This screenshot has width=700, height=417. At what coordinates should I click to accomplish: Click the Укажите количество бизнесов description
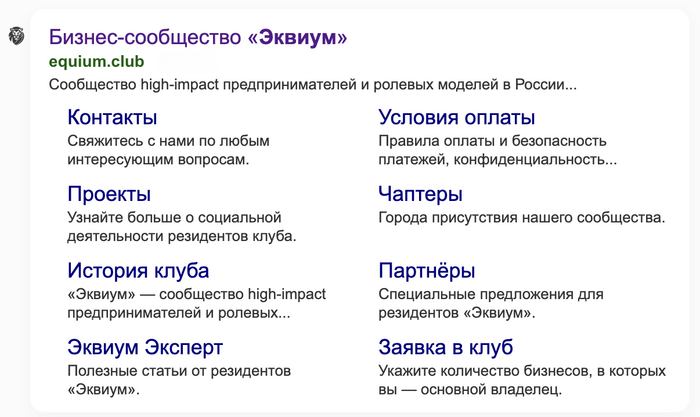[x=513, y=381]
